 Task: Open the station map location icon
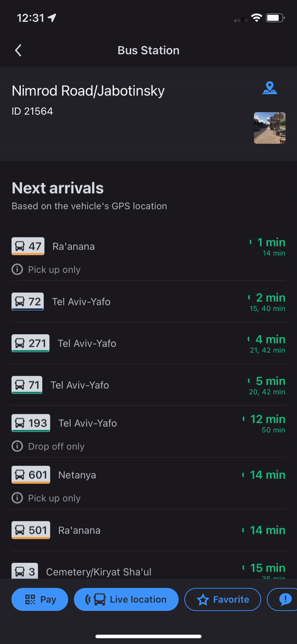coord(269,89)
